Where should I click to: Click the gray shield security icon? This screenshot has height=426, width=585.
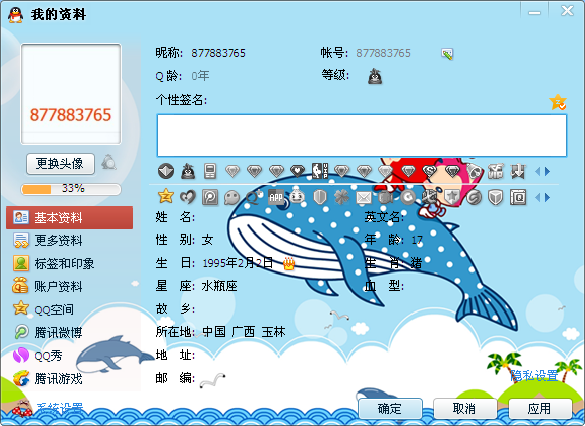(x=320, y=197)
